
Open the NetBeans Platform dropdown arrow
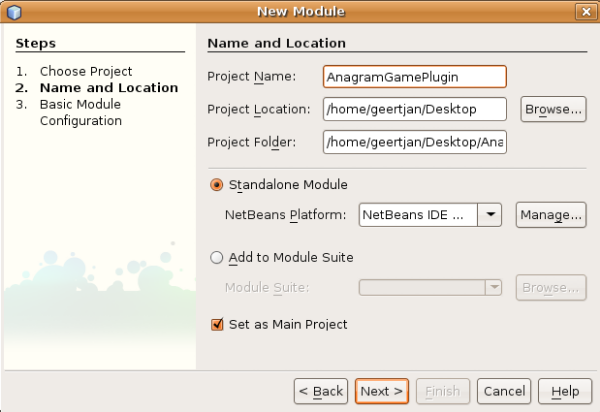[490, 215]
